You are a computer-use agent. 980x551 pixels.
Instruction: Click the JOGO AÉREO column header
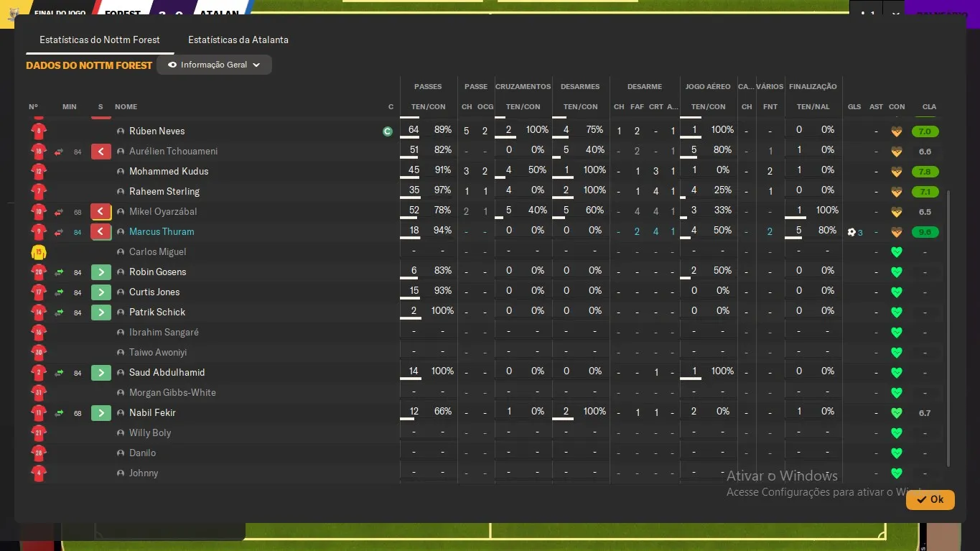tap(708, 87)
